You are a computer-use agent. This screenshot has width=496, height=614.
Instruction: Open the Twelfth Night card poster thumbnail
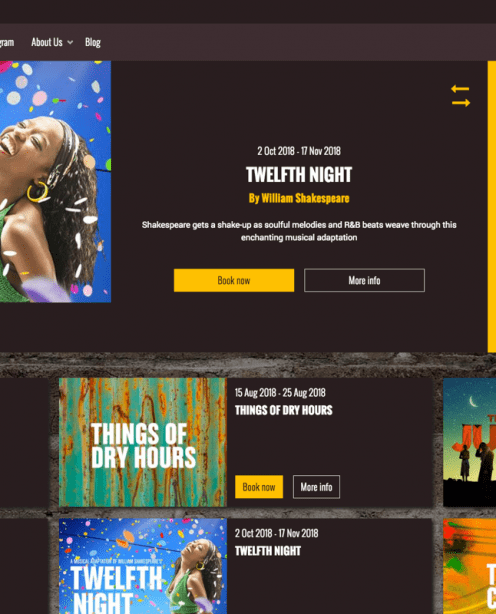click(143, 566)
